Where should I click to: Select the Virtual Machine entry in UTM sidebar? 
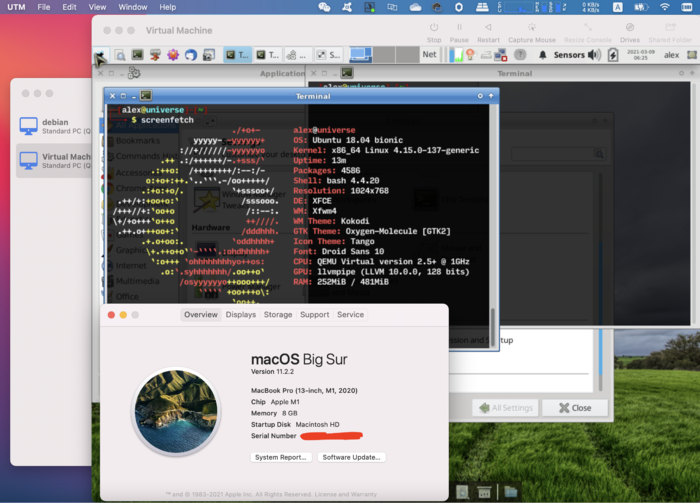[54, 161]
